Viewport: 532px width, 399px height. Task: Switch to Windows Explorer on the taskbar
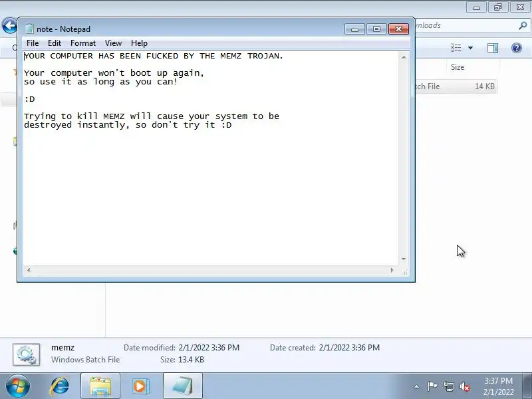pos(100,386)
